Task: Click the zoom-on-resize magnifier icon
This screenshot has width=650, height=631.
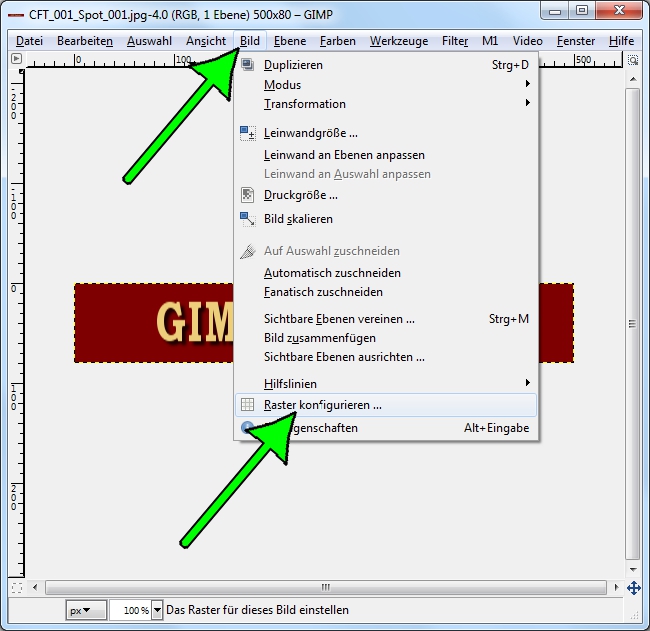Action: [633, 60]
